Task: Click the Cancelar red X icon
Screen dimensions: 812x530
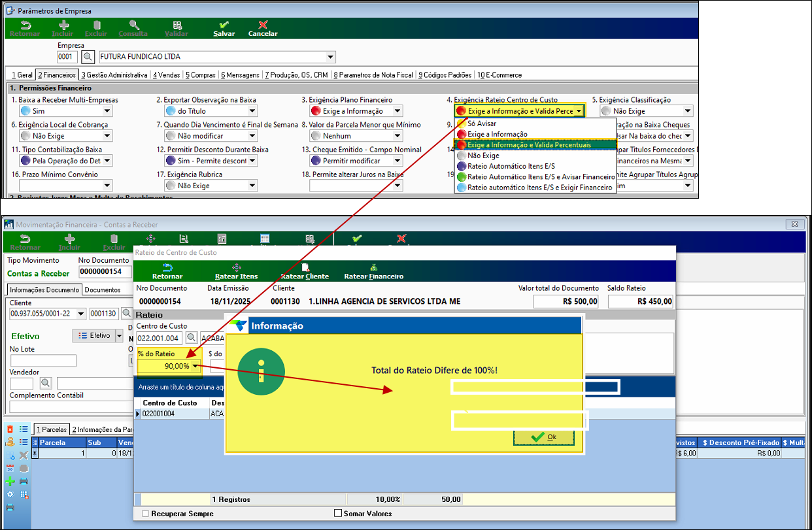Action: 263,25
